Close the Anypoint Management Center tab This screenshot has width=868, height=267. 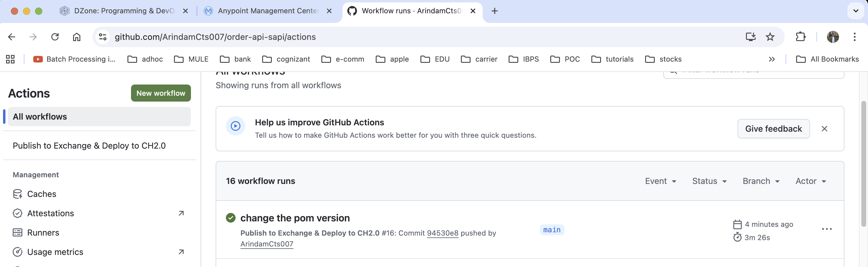[329, 11]
